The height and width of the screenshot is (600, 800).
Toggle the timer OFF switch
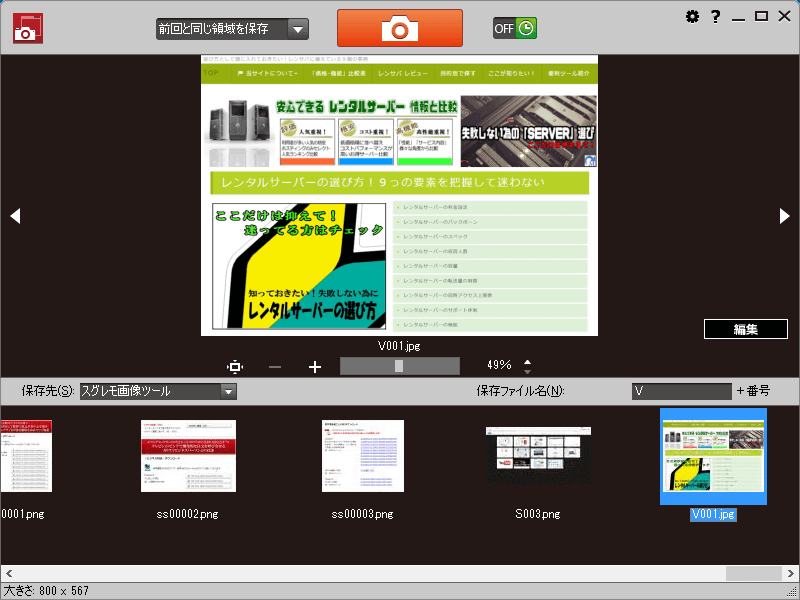[514, 28]
